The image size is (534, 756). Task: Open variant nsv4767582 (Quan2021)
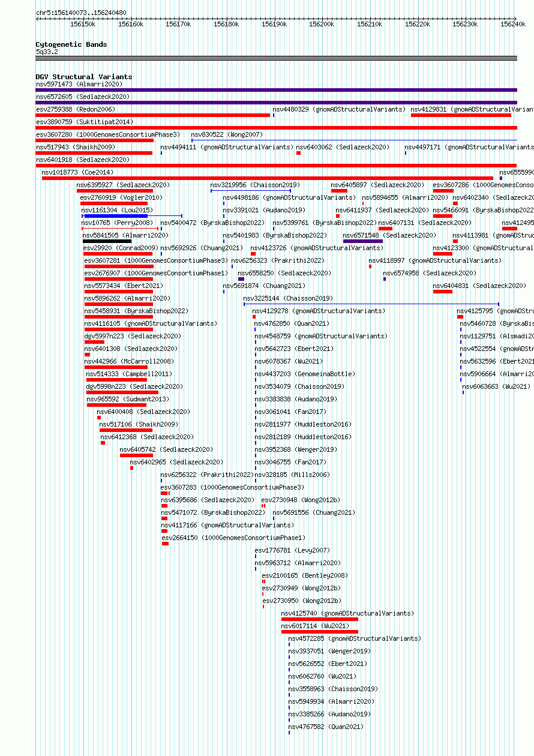click(x=326, y=727)
